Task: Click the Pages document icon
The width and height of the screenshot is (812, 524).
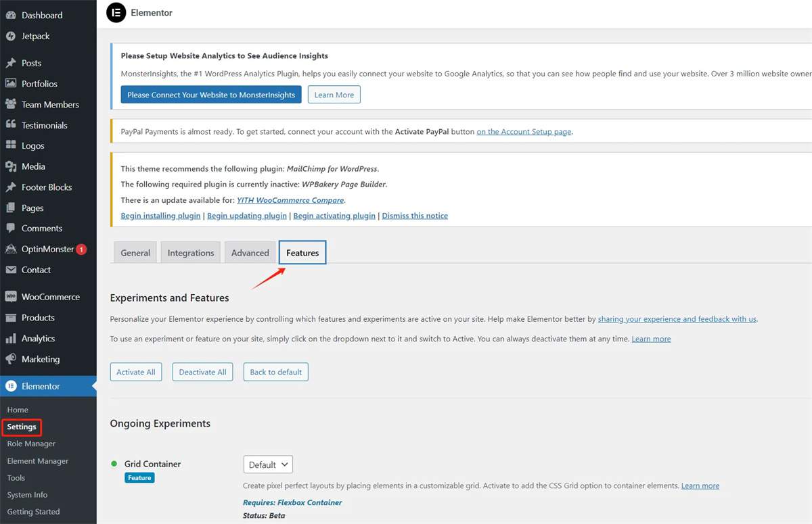Action: click(11, 208)
